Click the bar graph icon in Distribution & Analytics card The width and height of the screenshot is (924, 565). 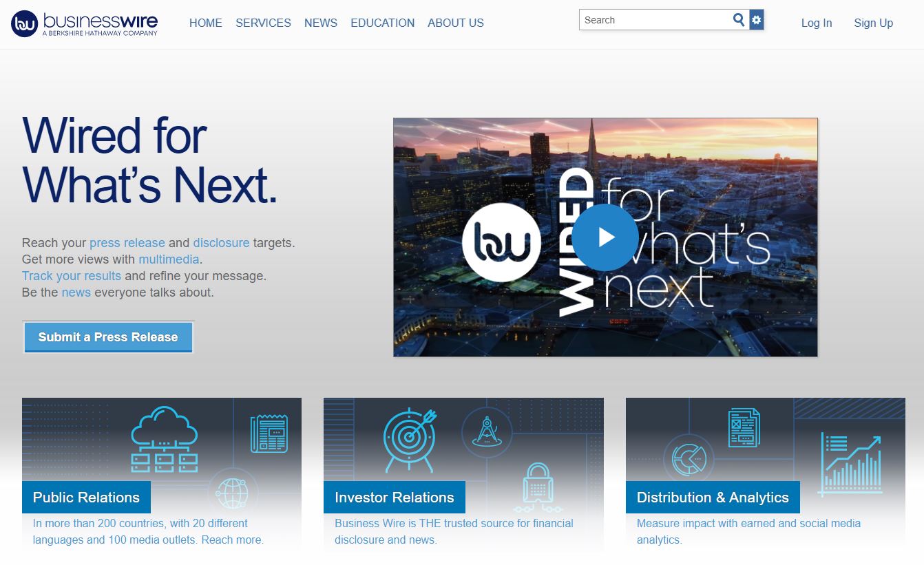pos(851,465)
